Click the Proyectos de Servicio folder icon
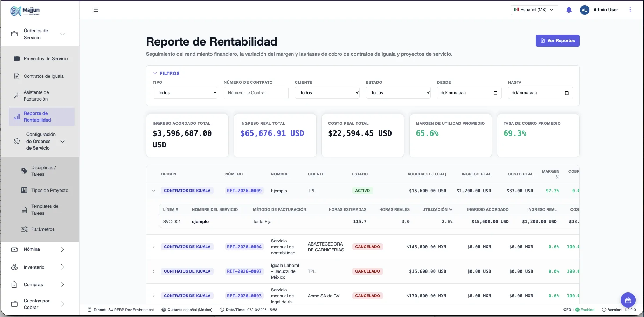Screen dimensions: 644x317 pos(17,58)
